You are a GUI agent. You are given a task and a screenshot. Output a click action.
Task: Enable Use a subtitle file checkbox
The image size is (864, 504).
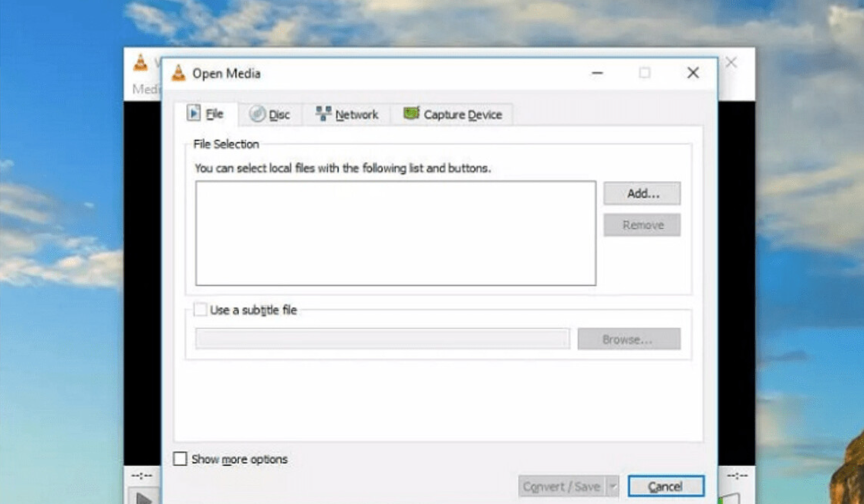(200, 310)
